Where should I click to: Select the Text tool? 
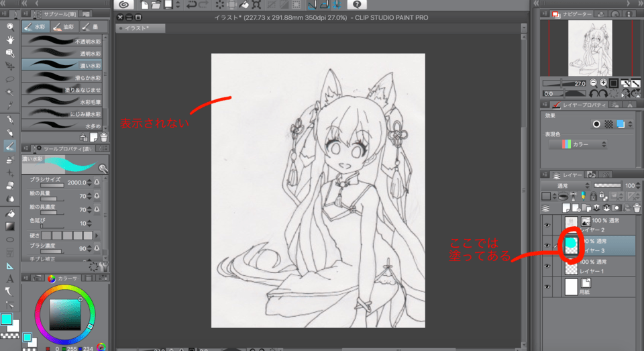[10, 279]
